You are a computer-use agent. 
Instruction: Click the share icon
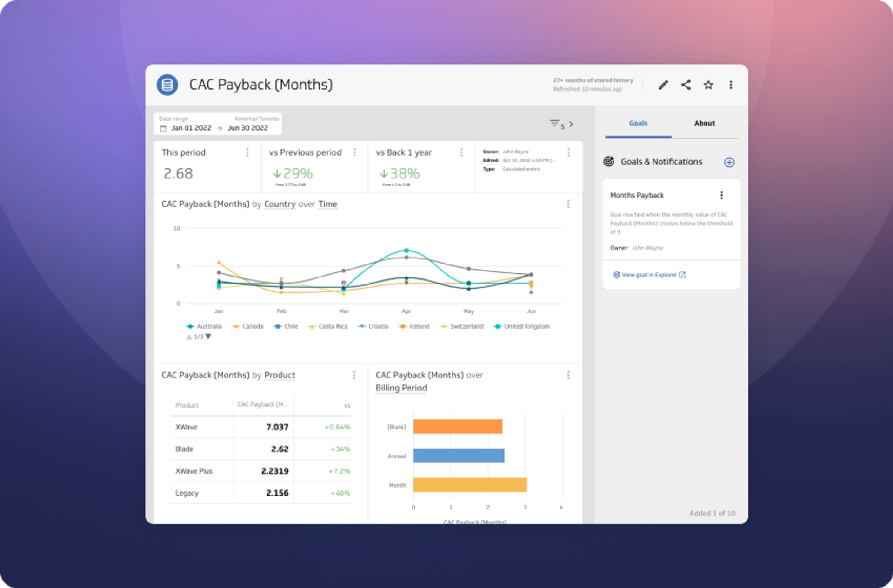pyautogui.click(x=686, y=84)
